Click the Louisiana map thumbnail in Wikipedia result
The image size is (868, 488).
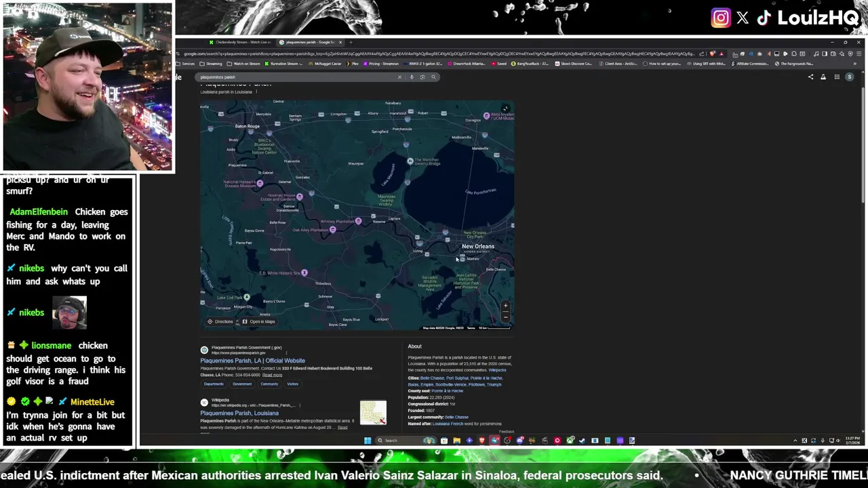pyautogui.click(x=373, y=413)
